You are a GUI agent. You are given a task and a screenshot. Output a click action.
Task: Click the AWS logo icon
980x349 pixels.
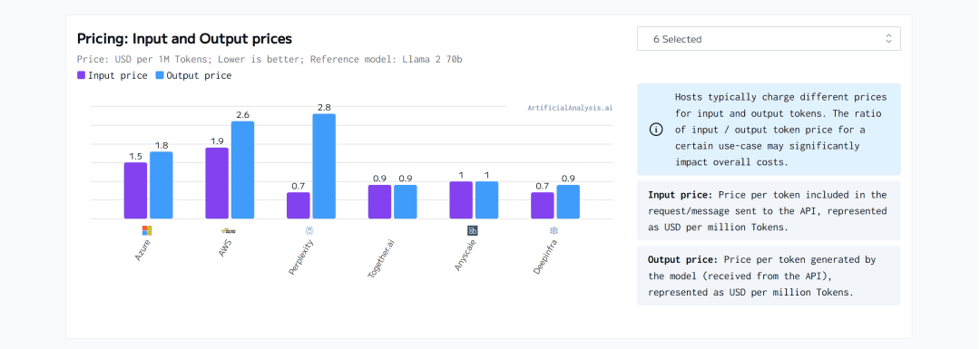coord(229,230)
